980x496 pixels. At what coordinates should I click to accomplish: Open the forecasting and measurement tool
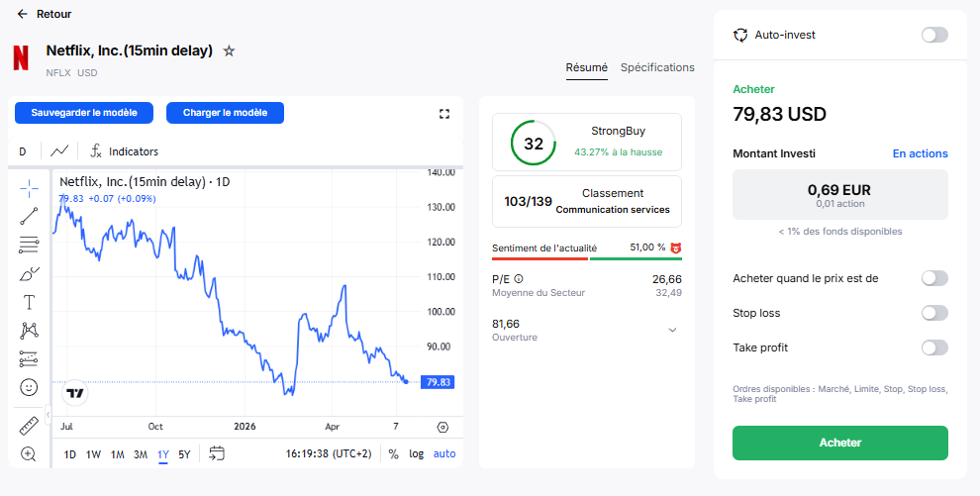coord(29,358)
